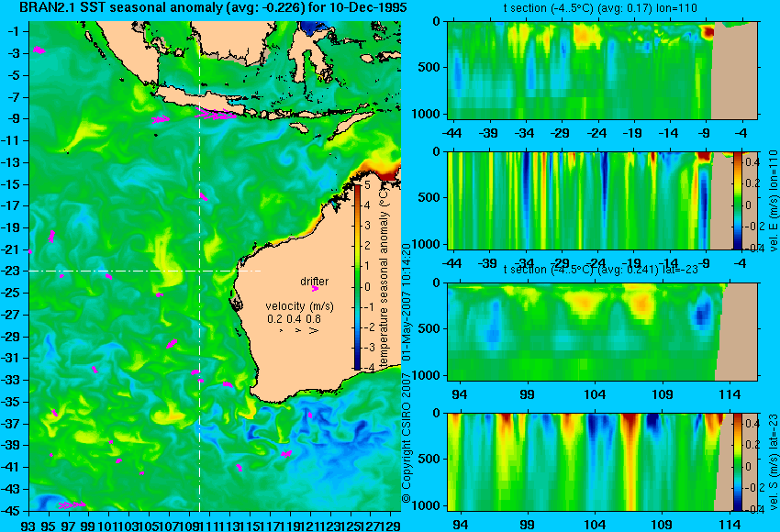Click the '01-May-2007 10:14:20' timestamp
Screen dimensions: 780x532
click(x=407, y=303)
